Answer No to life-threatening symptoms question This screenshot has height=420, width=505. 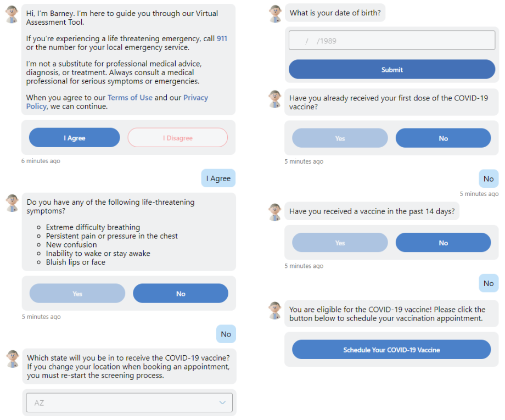pyautogui.click(x=181, y=294)
